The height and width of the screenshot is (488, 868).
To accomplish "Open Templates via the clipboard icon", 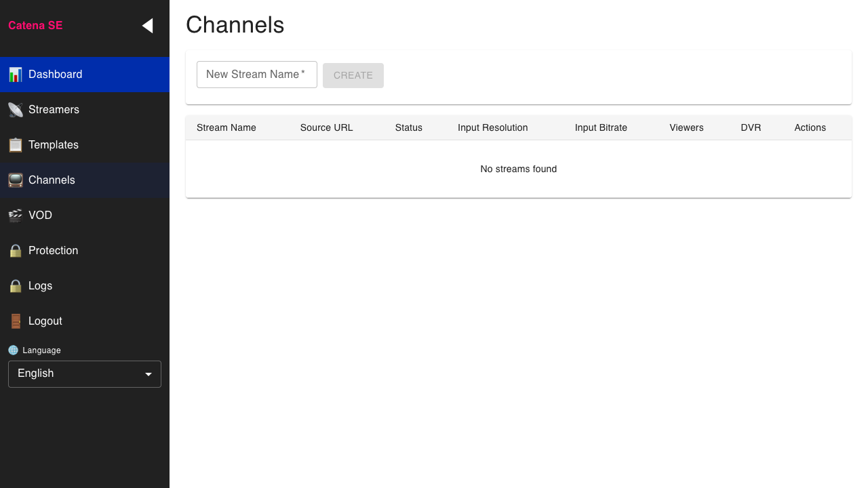I will point(15,144).
